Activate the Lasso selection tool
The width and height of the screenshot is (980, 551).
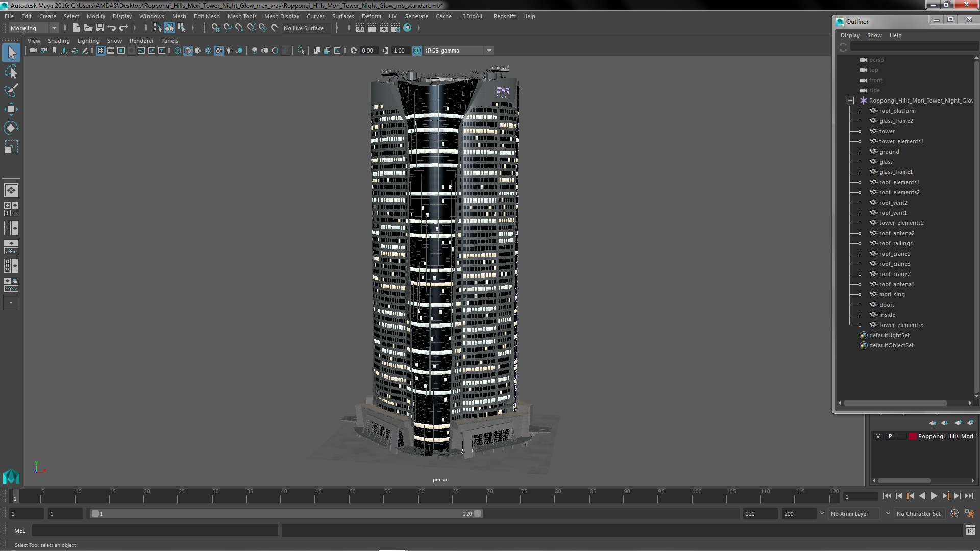[11, 72]
